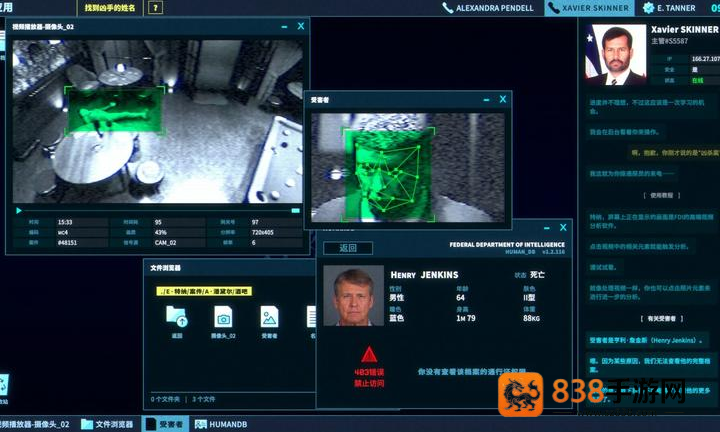Call Alexandra Pendell tab

[x=488, y=8]
